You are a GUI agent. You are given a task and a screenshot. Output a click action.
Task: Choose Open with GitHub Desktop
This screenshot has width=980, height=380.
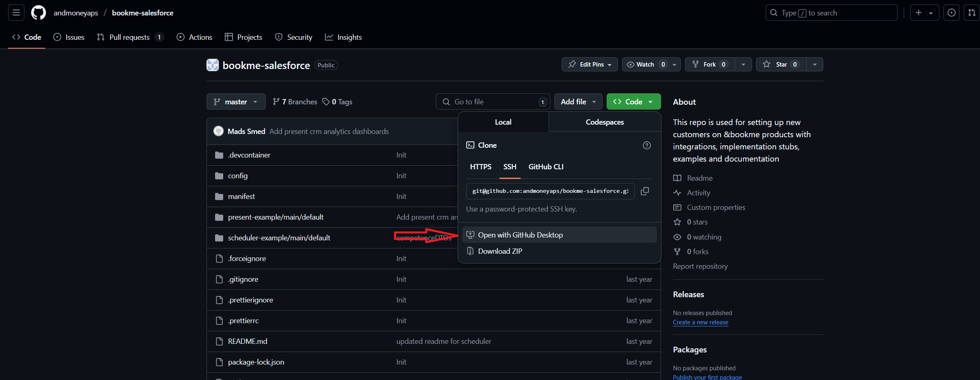(559, 235)
